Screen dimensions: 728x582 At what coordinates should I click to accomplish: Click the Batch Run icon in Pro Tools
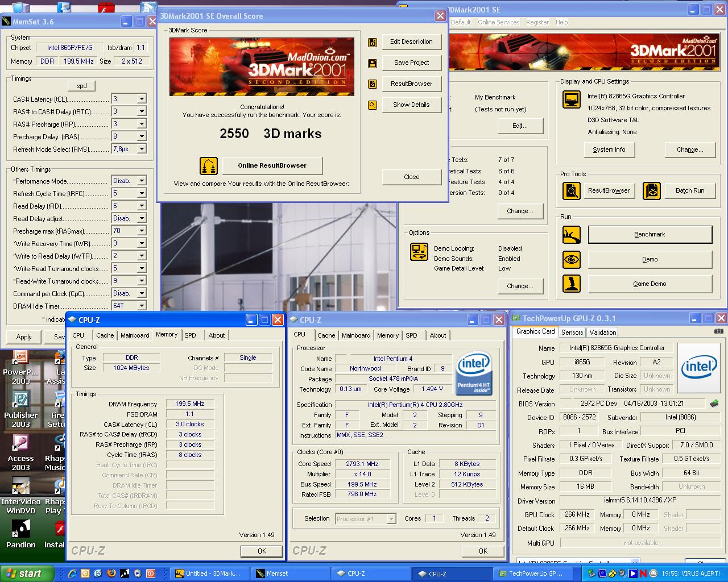(x=651, y=191)
